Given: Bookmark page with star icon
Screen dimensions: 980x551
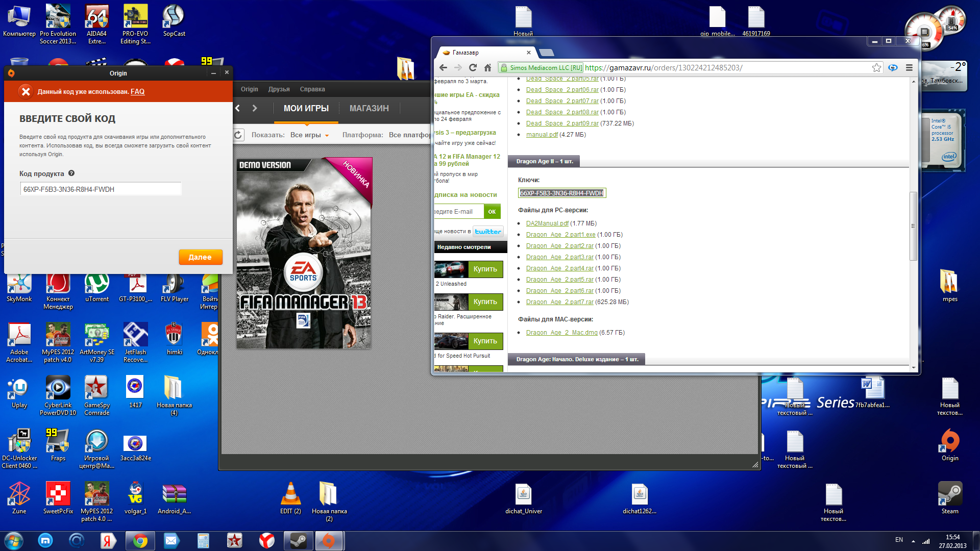Looking at the screenshot, I should [x=876, y=67].
